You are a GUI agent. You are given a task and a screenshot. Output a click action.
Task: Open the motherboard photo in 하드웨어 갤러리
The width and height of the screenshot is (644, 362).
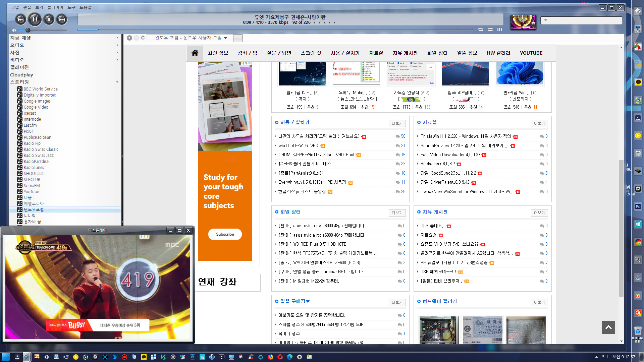[x=439, y=330]
